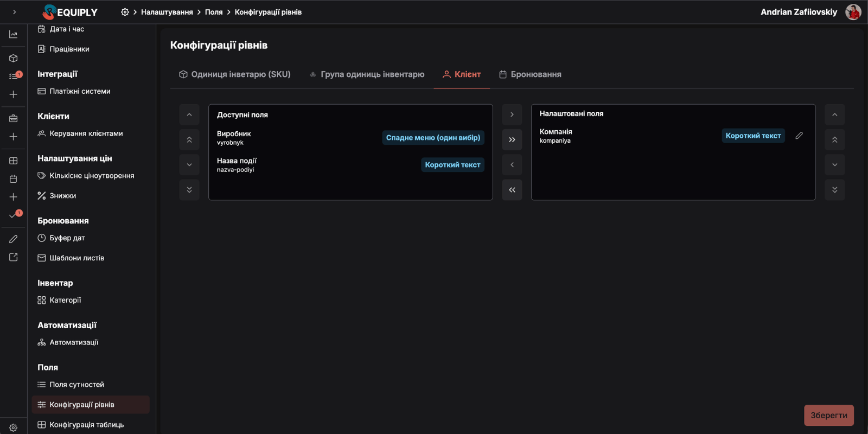Switch to Одиниця інветарю (SKU) tab

point(235,74)
